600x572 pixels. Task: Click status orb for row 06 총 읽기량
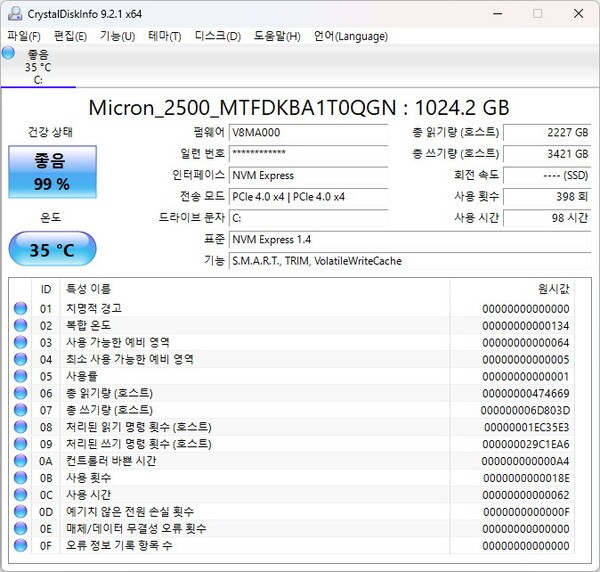click(20, 393)
